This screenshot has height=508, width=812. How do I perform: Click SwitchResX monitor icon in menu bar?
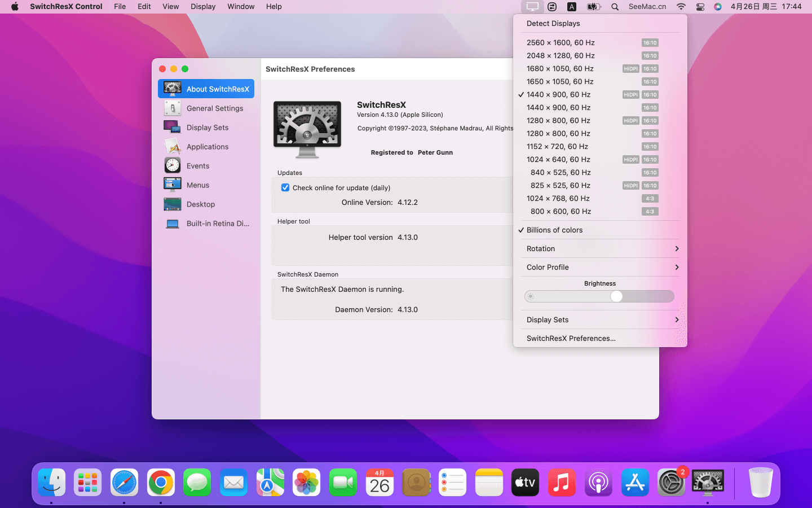pos(532,7)
